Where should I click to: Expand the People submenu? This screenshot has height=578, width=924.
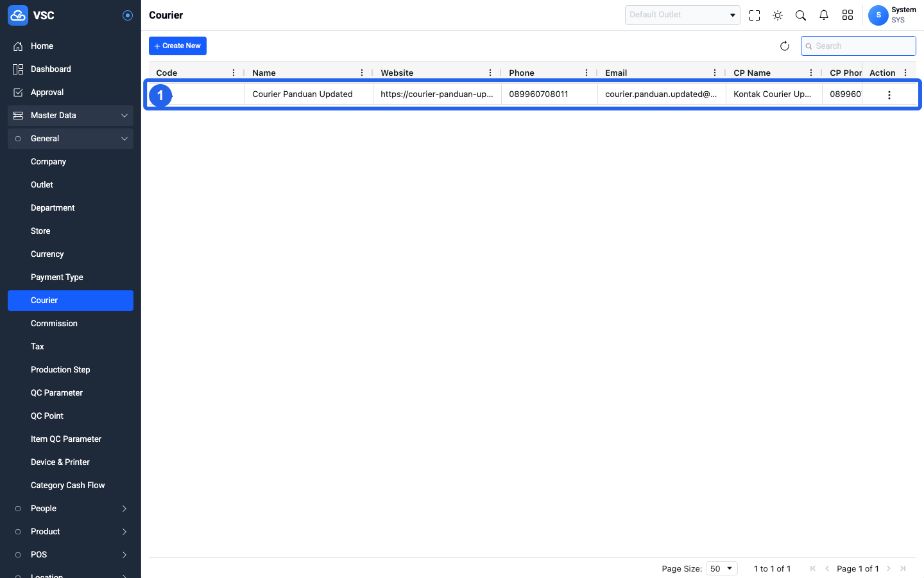pos(71,509)
